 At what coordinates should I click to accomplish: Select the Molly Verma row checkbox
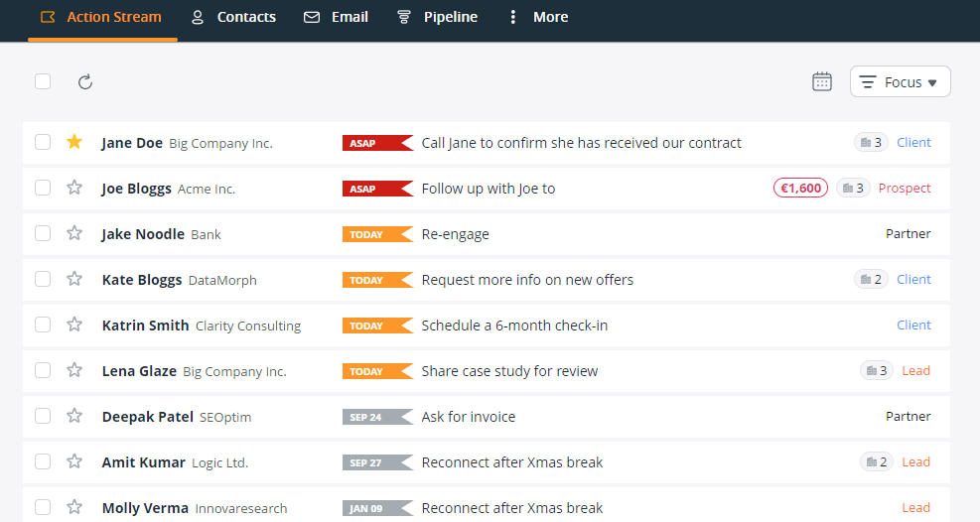(43, 507)
